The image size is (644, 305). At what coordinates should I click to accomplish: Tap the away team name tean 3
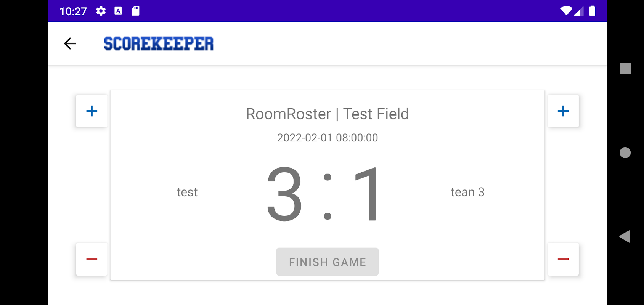(x=467, y=192)
